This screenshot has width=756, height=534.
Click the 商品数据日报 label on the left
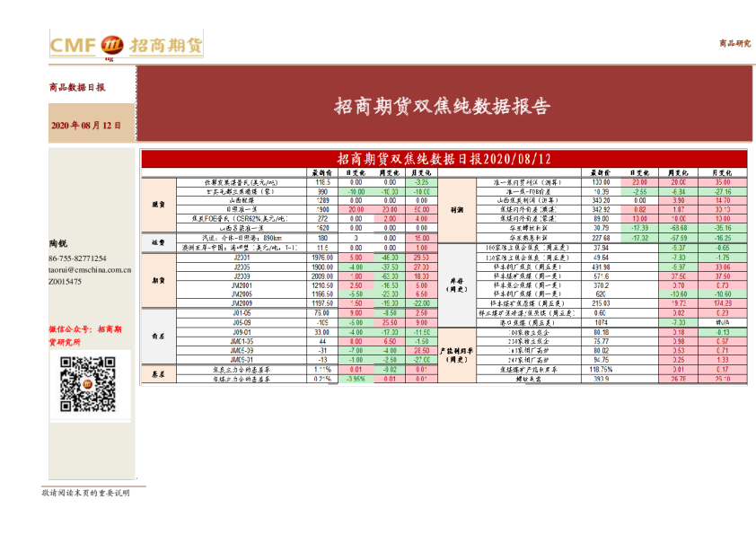(x=77, y=88)
